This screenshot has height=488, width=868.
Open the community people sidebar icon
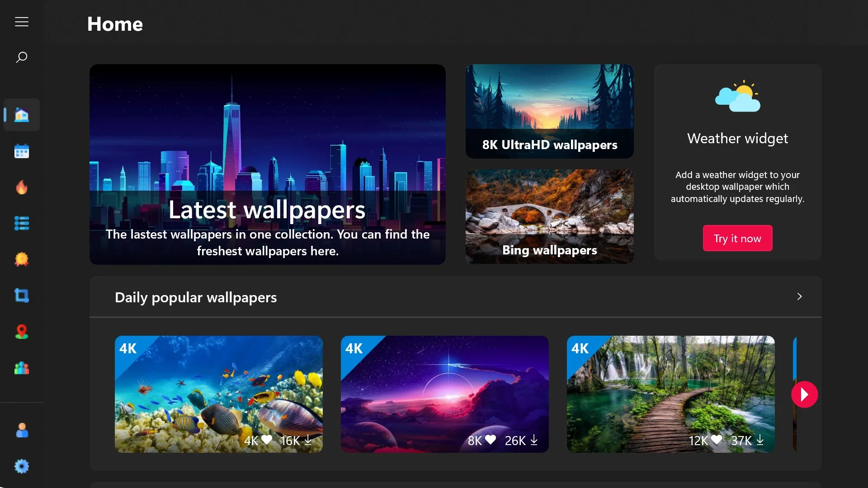coord(22,368)
